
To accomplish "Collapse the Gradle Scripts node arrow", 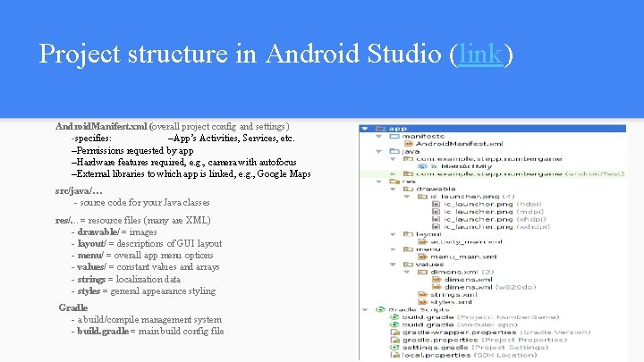I will tap(365, 310).
